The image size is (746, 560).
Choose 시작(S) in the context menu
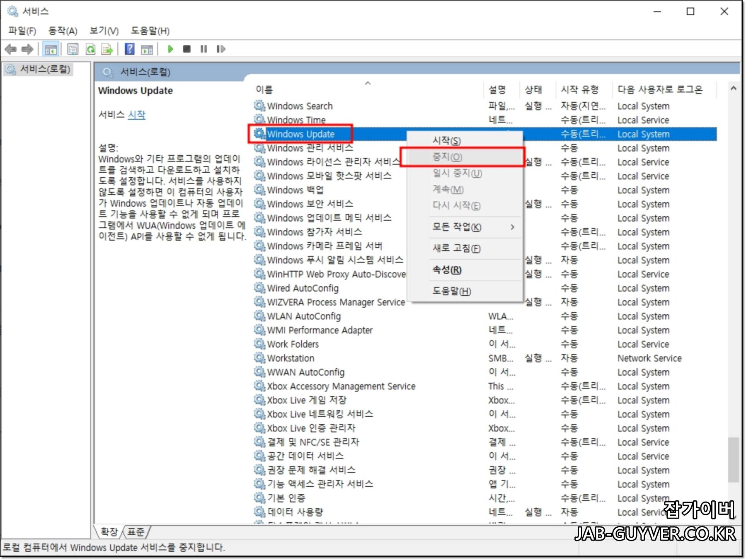(465, 141)
